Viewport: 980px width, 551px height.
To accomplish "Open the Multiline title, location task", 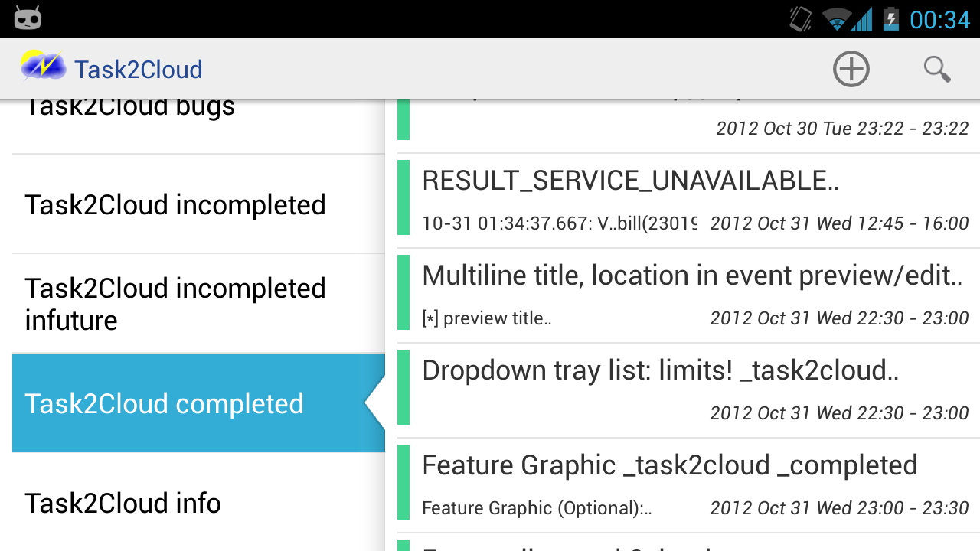I will [688, 295].
